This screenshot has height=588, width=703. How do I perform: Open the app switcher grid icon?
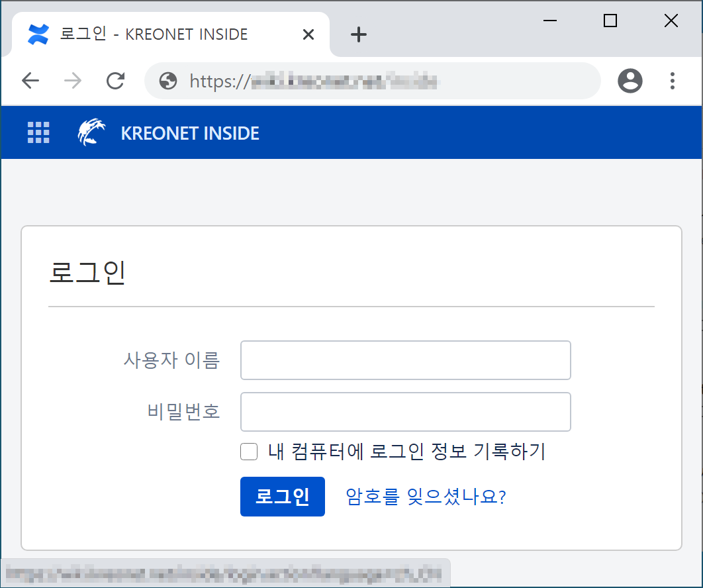point(38,133)
